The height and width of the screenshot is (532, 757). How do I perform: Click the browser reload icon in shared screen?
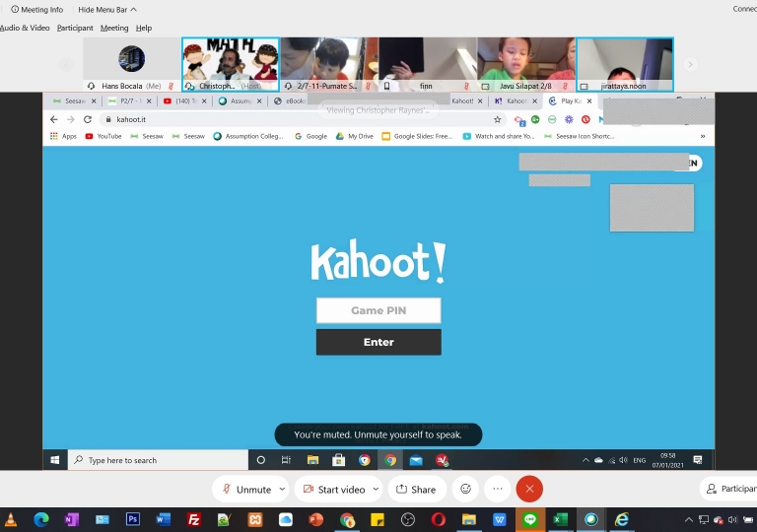coord(88,119)
